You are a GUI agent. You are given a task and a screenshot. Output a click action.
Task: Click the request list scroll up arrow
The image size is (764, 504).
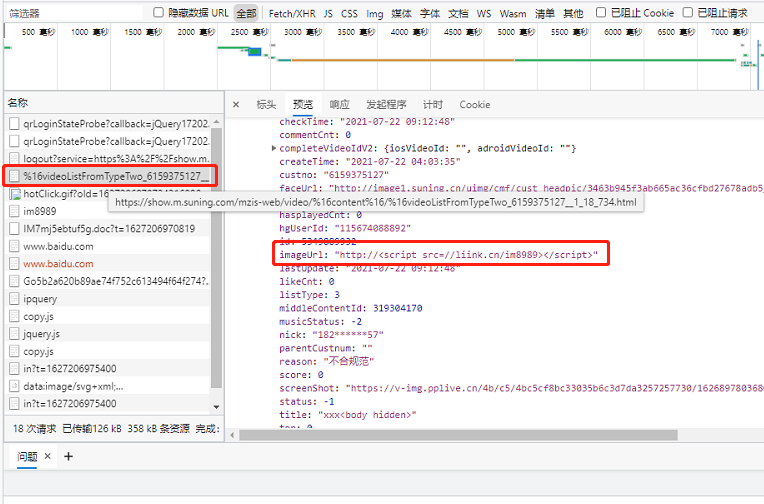(x=216, y=121)
